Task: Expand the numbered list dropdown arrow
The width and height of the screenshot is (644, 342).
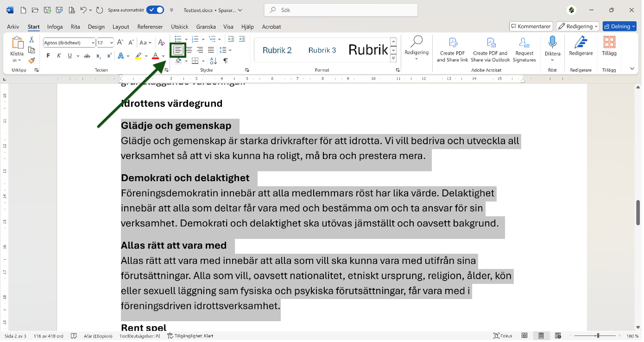Action: click(203, 39)
